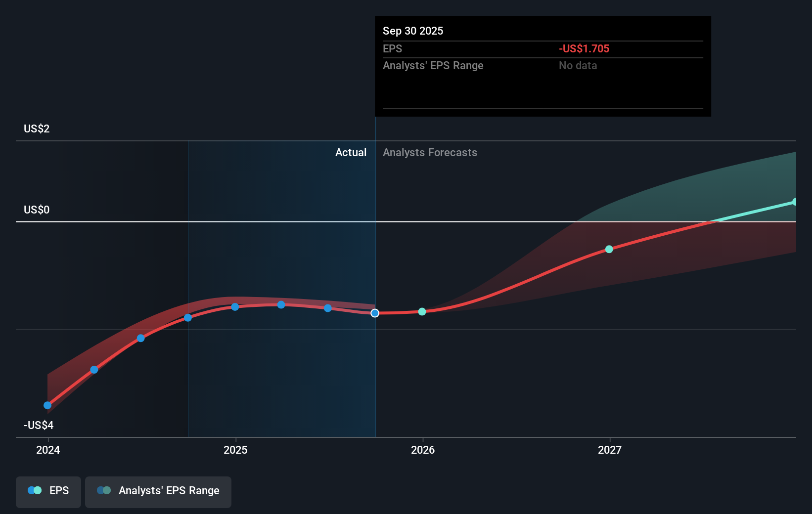
Task: Select the Analysts' EPS Range legend dot icon
Action: 103,490
